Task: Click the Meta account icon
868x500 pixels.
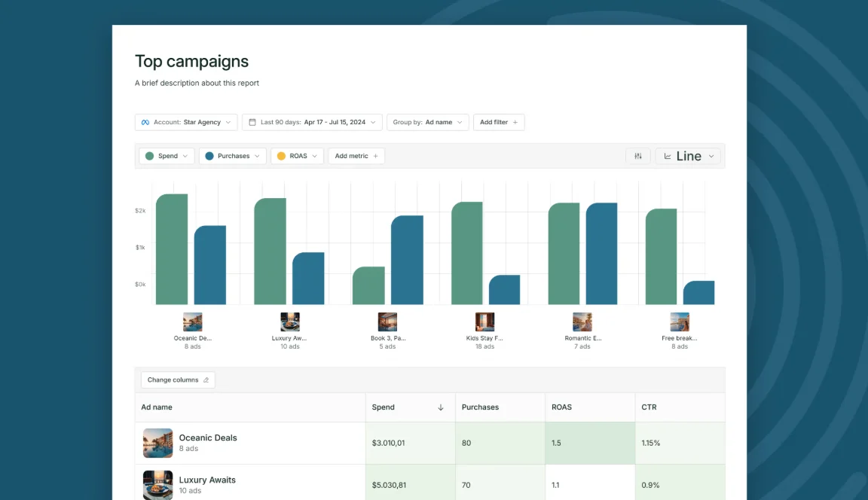Action: coord(145,122)
